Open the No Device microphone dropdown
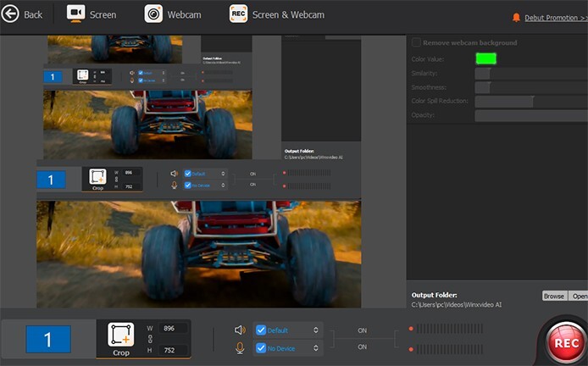The height and width of the screenshot is (366, 588). click(316, 347)
